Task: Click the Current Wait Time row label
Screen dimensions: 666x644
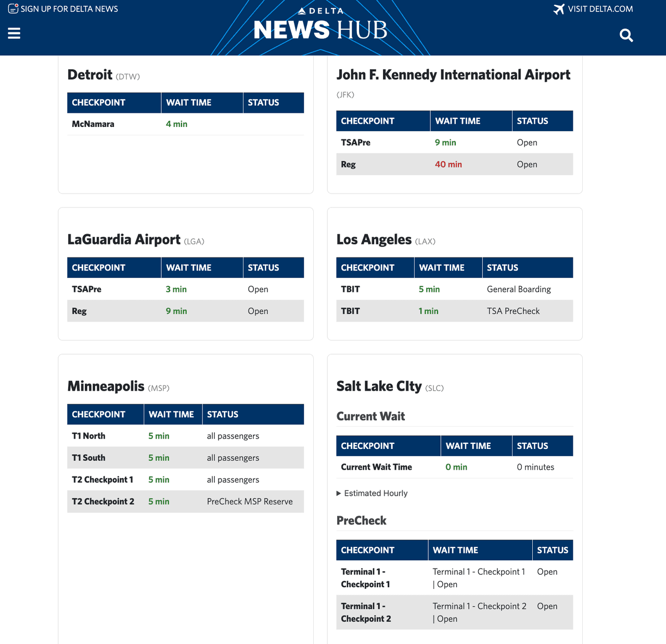Action: [376, 467]
